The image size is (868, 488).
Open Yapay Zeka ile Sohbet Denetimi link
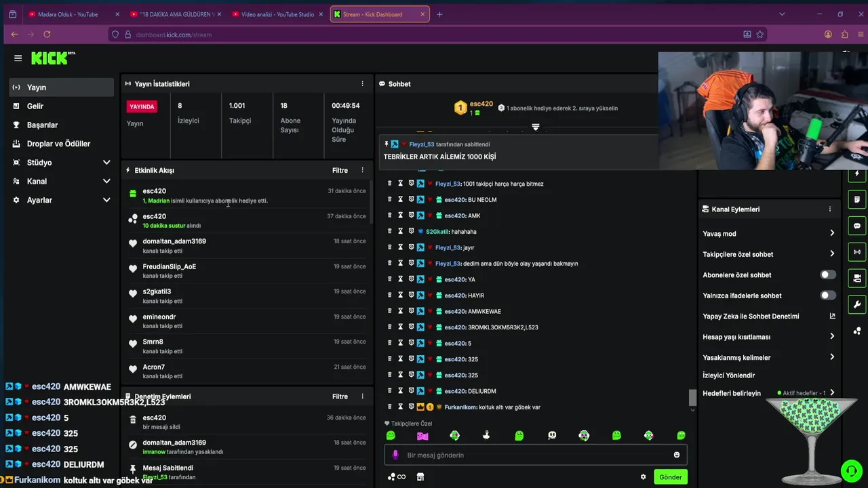[769, 316]
